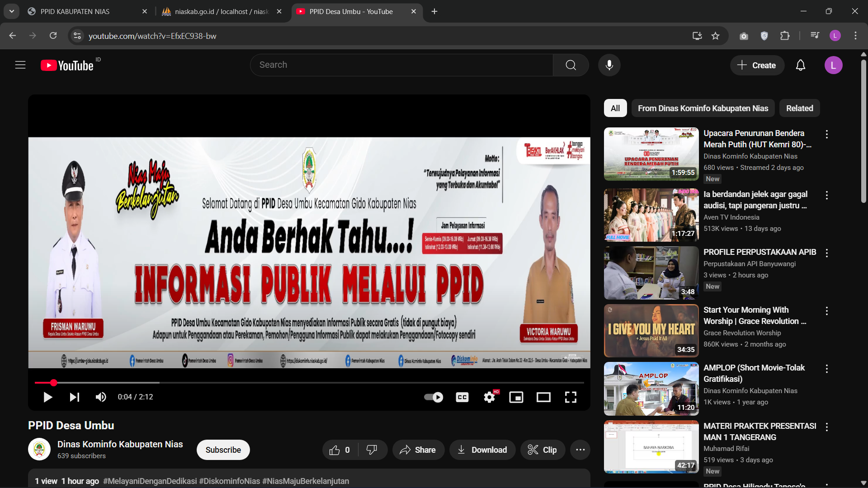The width and height of the screenshot is (868, 488).
Task: Select From Dinas Kominfo Kabupaten Nias chip
Action: coord(703,108)
